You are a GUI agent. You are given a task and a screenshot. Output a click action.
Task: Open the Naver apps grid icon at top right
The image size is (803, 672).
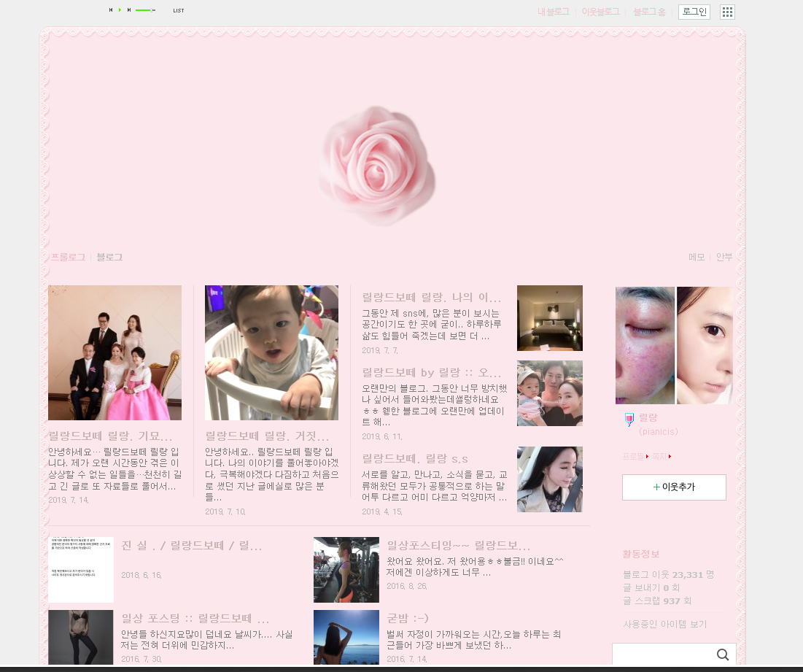[x=726, y=12]
